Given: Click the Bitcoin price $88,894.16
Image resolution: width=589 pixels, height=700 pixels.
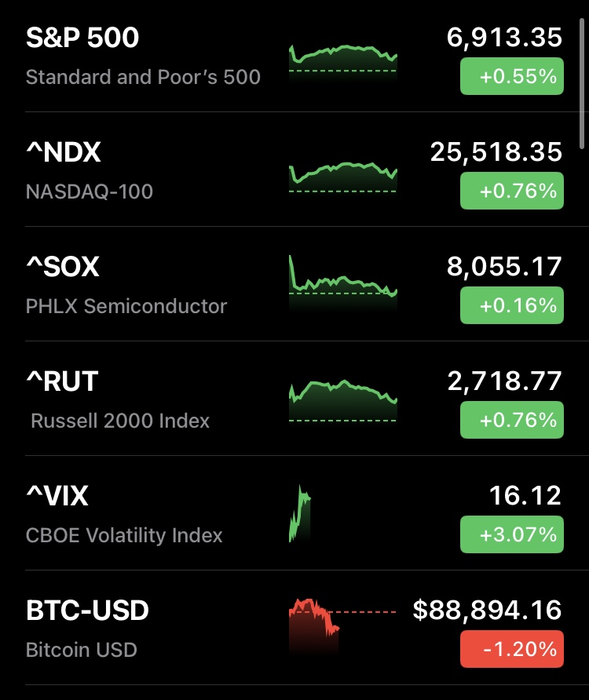Looking at the screenshot, I should tap(488, 610).
